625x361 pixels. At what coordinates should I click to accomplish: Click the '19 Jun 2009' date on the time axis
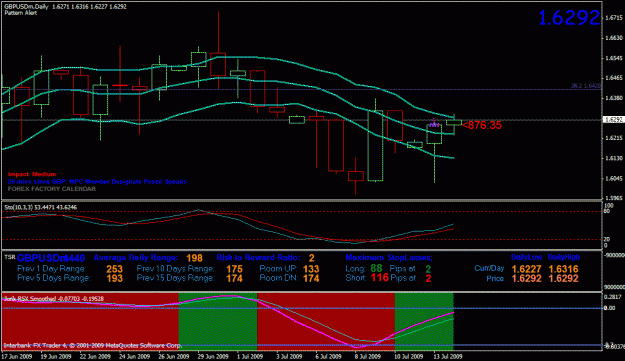pos(56,356)
